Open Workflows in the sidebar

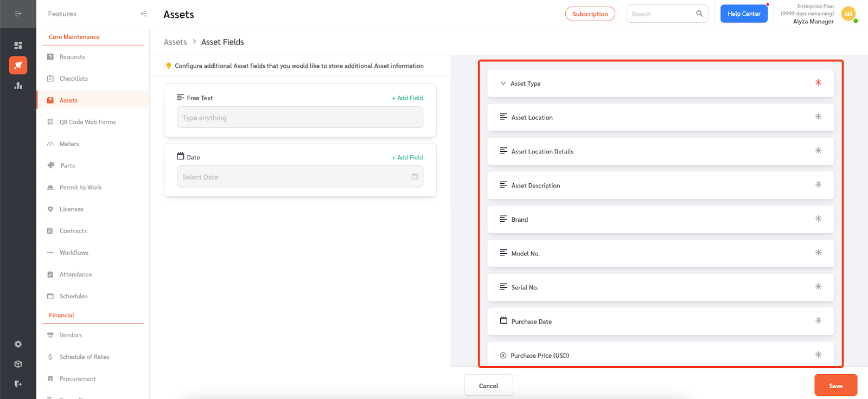coord(74,252)
